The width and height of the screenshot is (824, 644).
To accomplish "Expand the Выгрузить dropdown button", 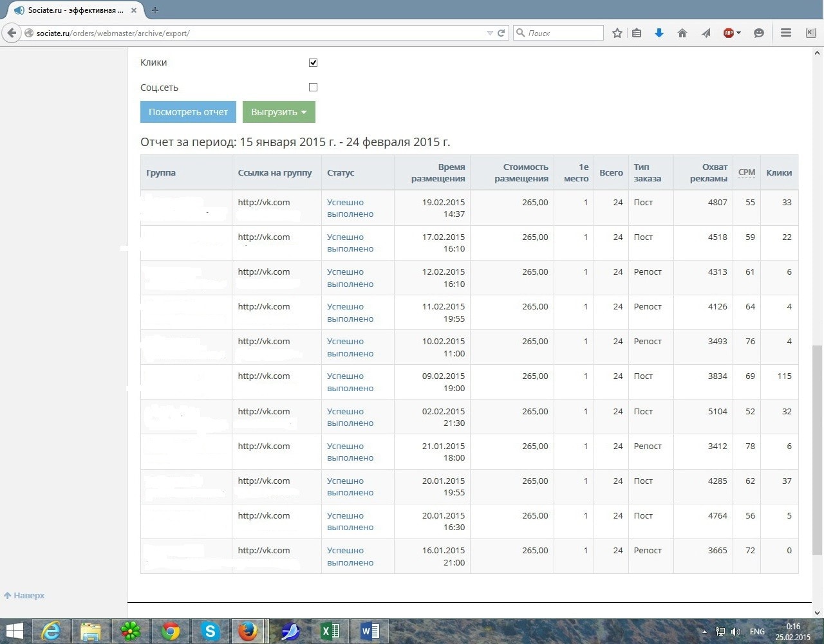I will (x=279, y=112).
